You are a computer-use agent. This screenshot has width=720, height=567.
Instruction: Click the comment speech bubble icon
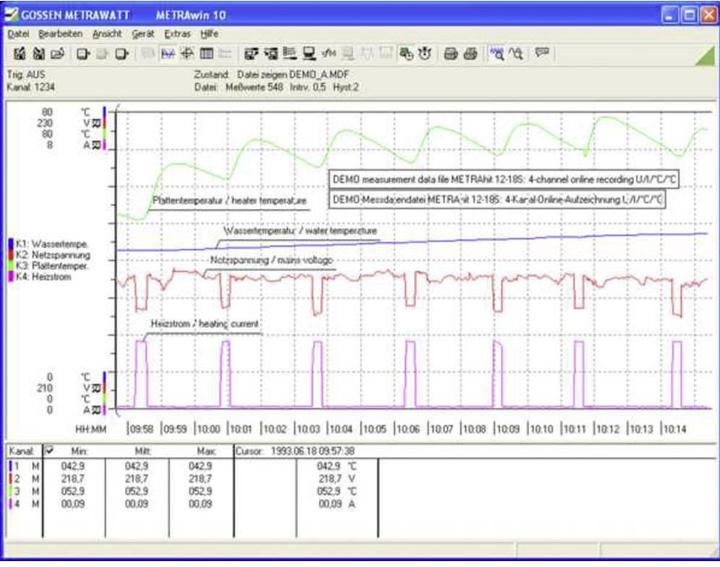542,53
